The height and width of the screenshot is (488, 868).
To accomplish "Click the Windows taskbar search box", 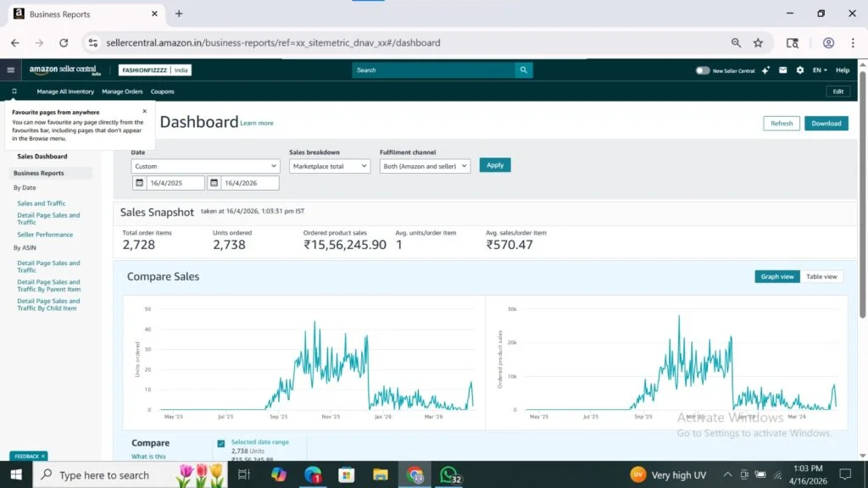I will (130, 474).
